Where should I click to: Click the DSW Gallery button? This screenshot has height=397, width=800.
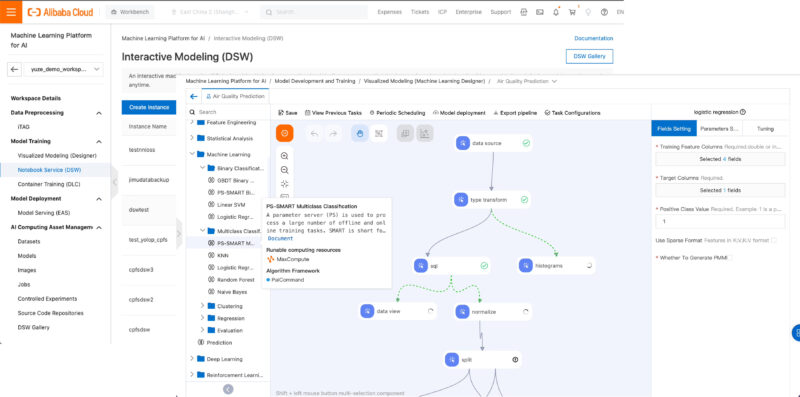[589, 56]
